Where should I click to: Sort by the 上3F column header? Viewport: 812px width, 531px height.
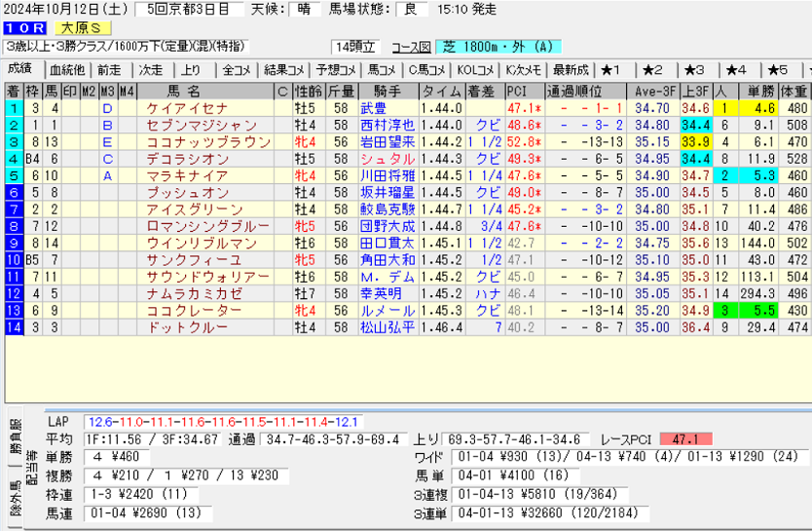click(x=694, y=91)
